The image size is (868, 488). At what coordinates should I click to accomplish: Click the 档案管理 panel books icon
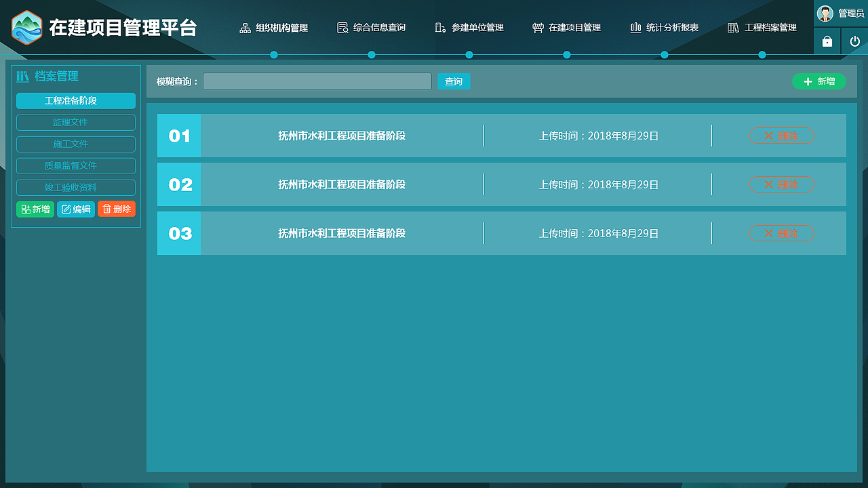tap(23, 77)
